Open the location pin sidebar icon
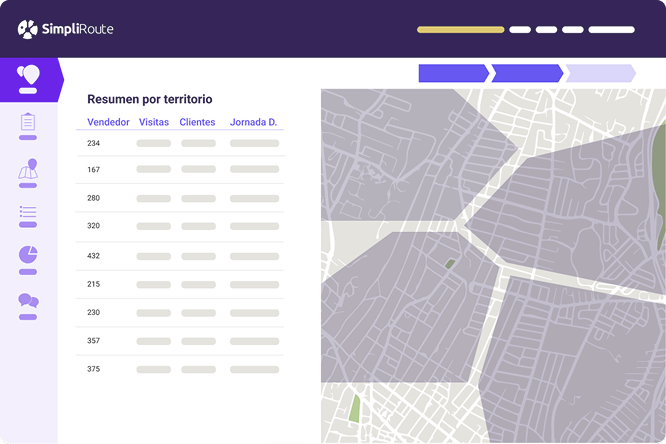 (x=28, y=79)
